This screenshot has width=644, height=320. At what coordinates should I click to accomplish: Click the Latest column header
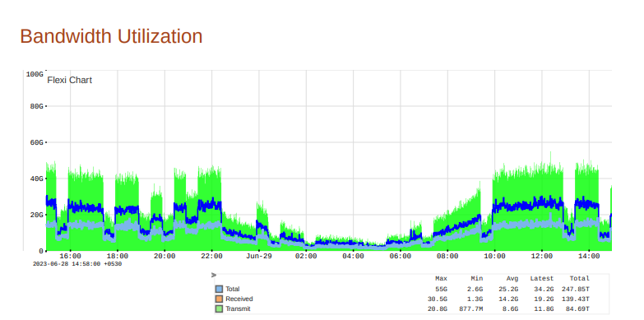[x=542, y=279]
